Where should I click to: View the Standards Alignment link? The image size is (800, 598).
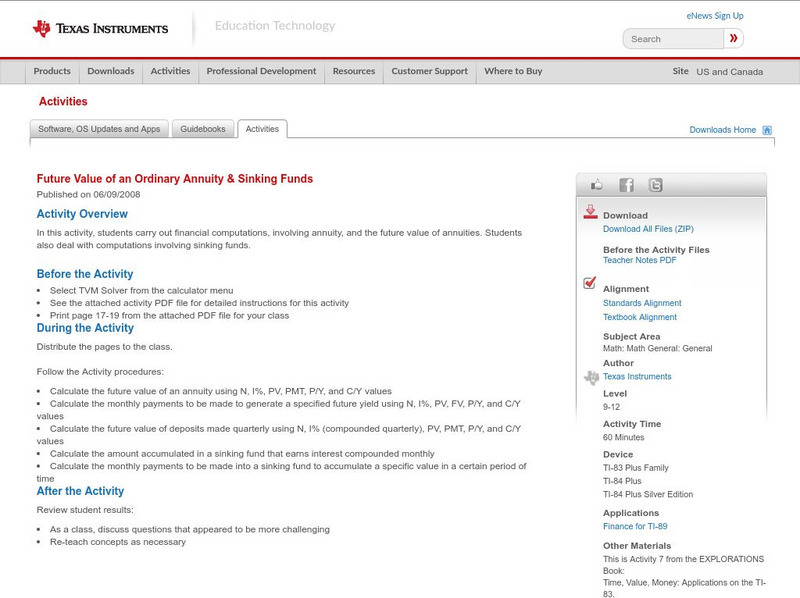click(642, 303)
